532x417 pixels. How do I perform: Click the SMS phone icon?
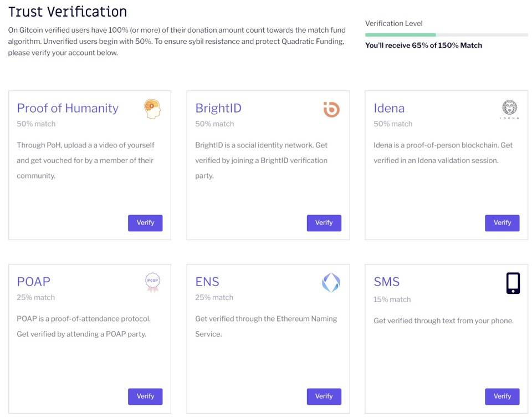(513, 283)
